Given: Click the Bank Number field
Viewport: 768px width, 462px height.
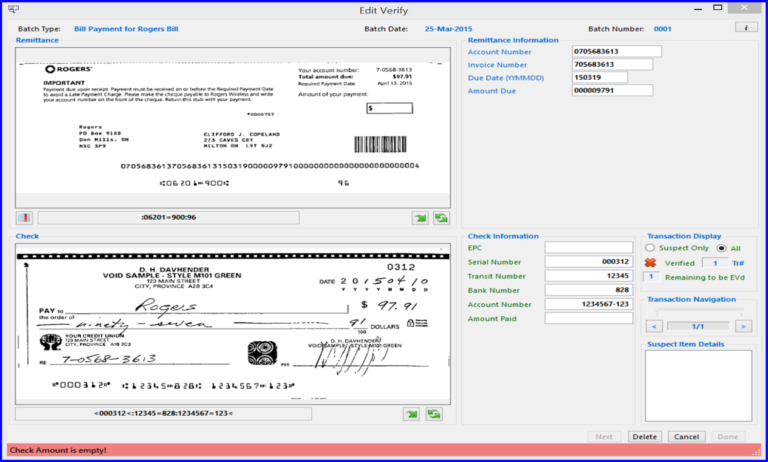Looking at the screenshot, I should (589, 290).
